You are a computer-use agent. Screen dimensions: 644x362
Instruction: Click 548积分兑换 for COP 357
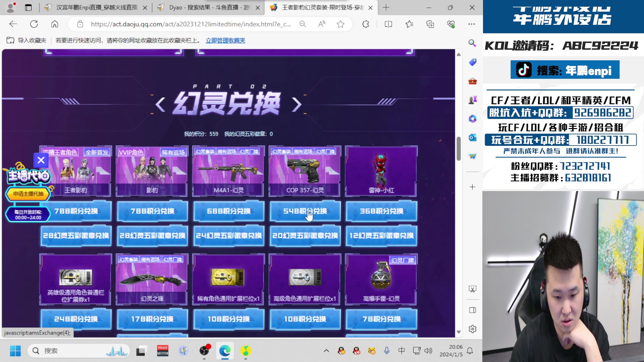(x=305, y=211)
